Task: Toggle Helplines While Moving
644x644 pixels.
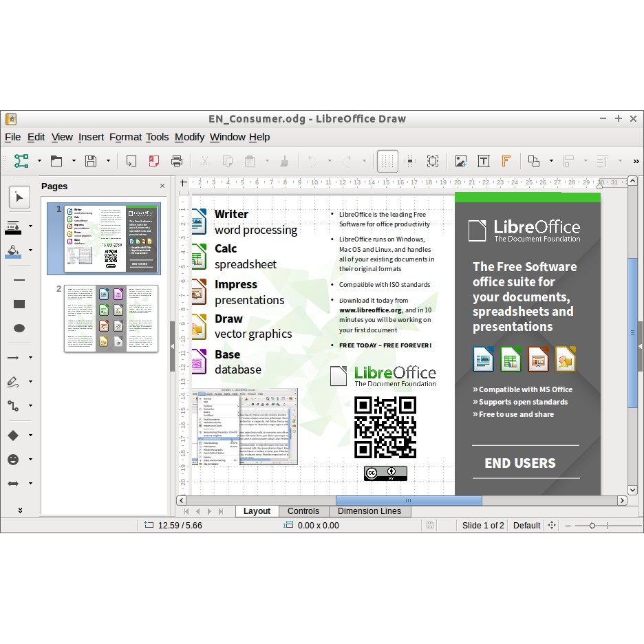Action: (x=433, y=161)
